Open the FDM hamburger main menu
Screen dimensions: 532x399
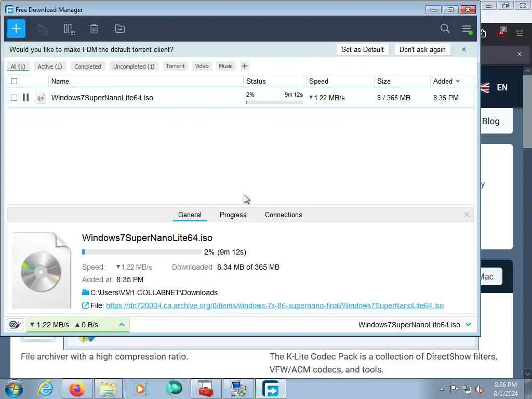click(467, 29)
